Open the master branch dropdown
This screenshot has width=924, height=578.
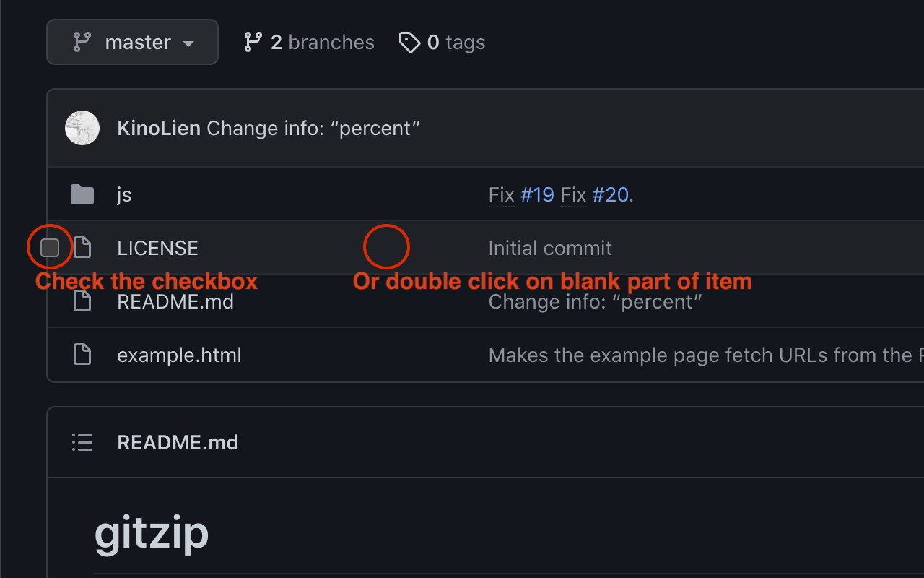tap(133, 43)
